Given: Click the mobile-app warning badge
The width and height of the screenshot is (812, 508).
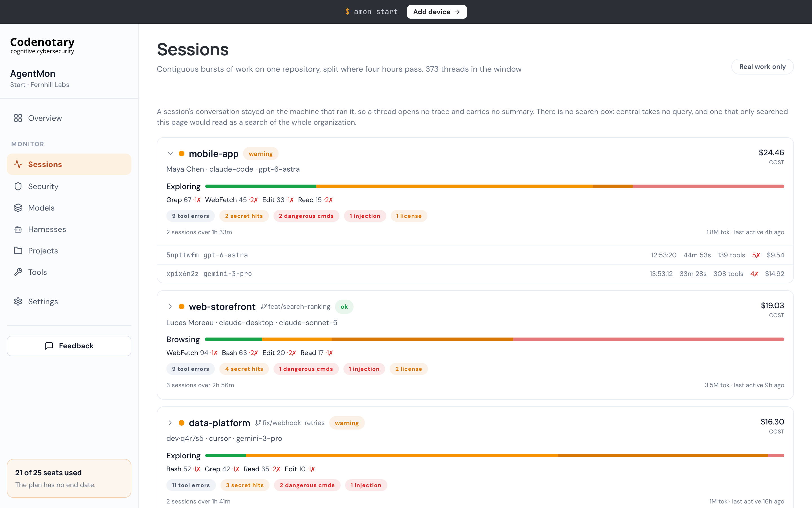Looking at the screenshot, I should point(261,154).
